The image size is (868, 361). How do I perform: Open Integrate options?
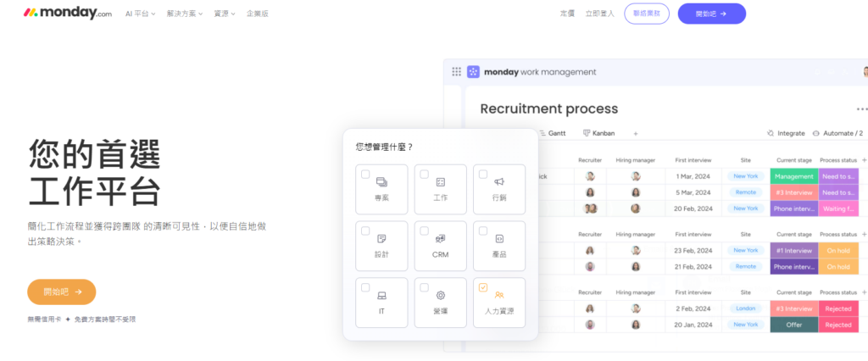coord(786,133)
